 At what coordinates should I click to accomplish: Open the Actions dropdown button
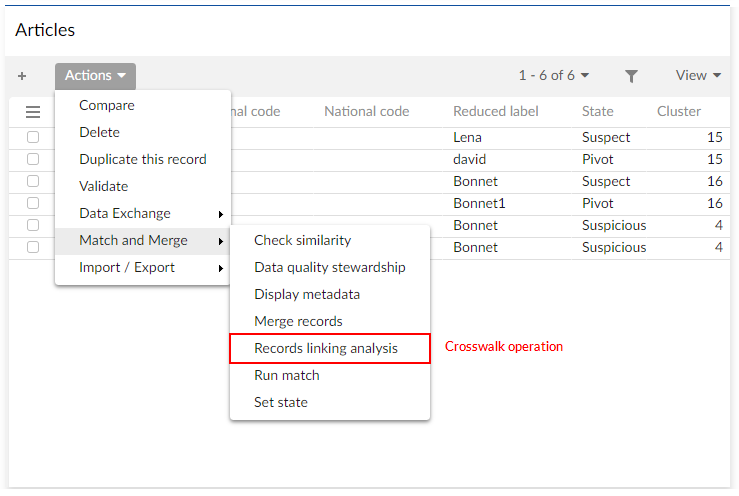(95, 76)
